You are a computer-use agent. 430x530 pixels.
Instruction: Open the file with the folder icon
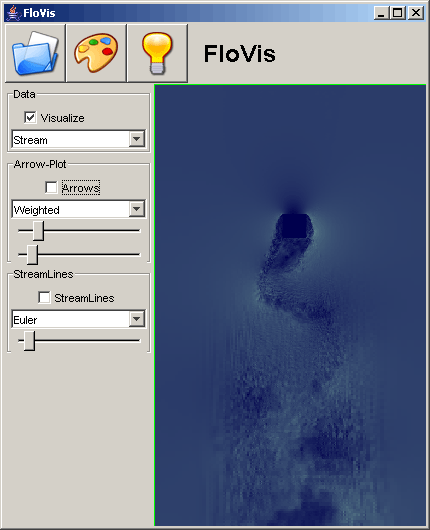pyautogui.click(x=35, y=53)
